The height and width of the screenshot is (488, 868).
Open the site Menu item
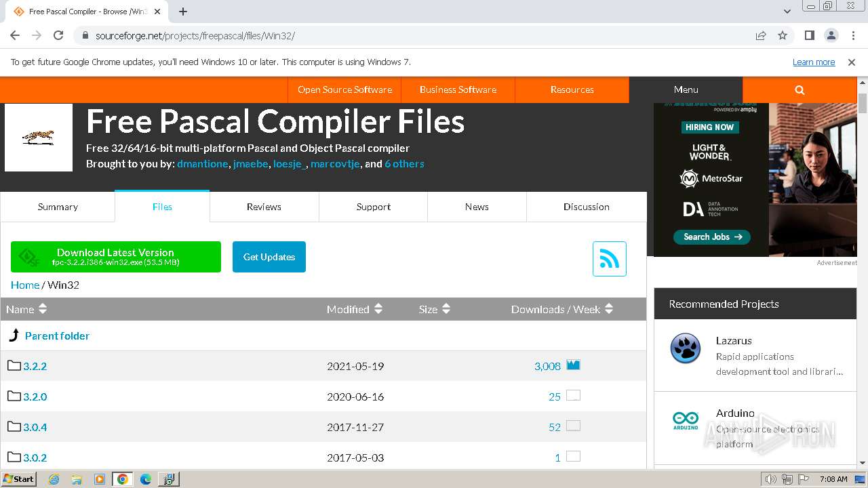(686, 89)
